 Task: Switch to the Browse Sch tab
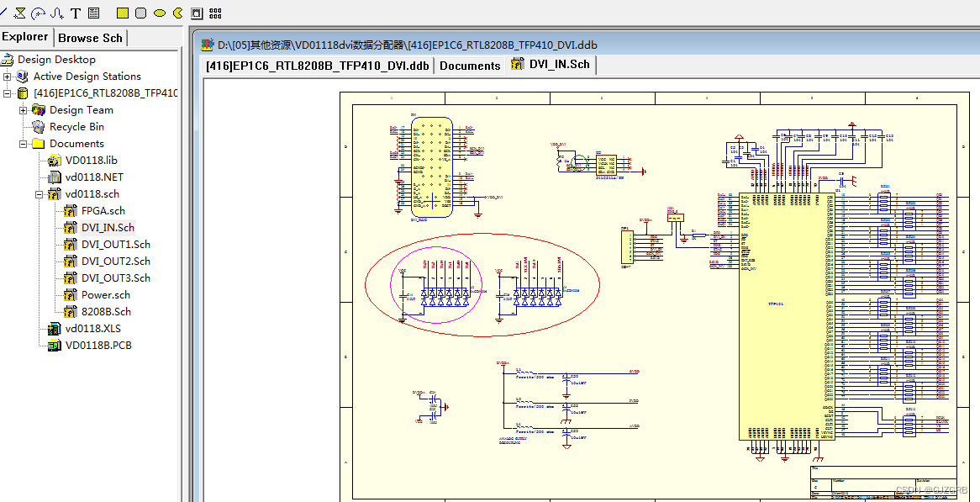pyautogui.click(x=90, y=37)
